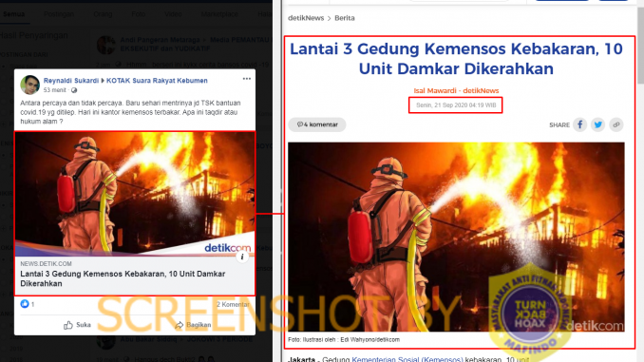Open the Marketplace tab
Viewport: 644px width, 362px height.
(219, 14)
